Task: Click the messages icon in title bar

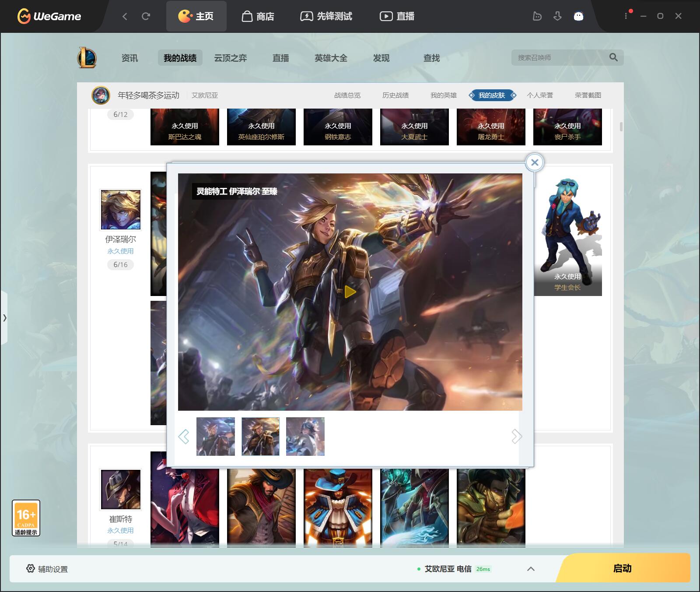Action: click(x=537, y=16)
